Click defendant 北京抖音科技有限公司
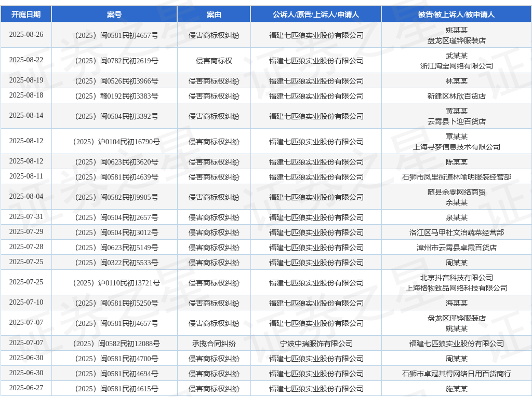Image resolution: width=532 pixels, height=397 pixels. 456,278
